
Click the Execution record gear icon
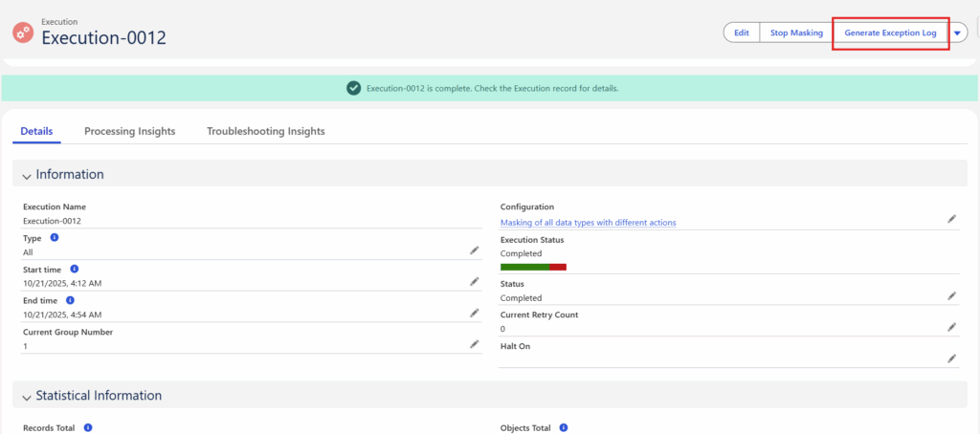23,32
